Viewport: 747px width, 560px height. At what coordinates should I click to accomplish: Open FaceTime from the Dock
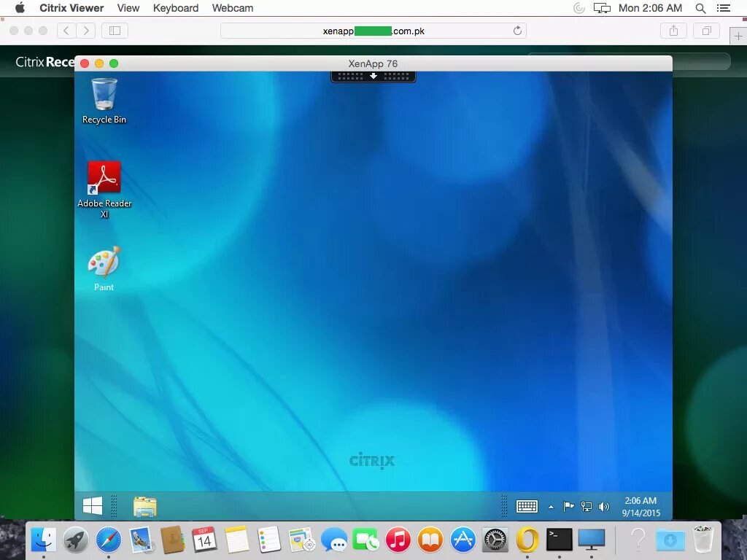click(x=365, y=540)
